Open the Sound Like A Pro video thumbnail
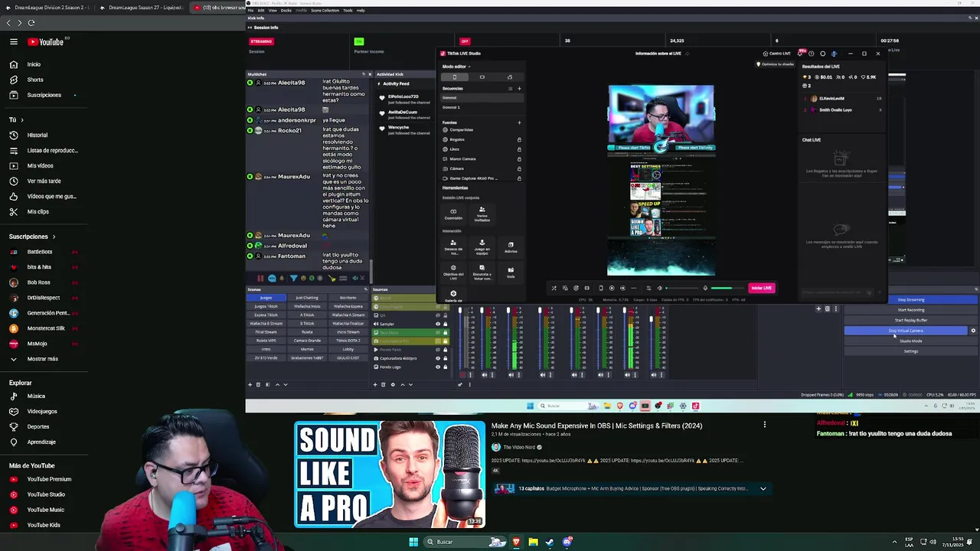 390,474
